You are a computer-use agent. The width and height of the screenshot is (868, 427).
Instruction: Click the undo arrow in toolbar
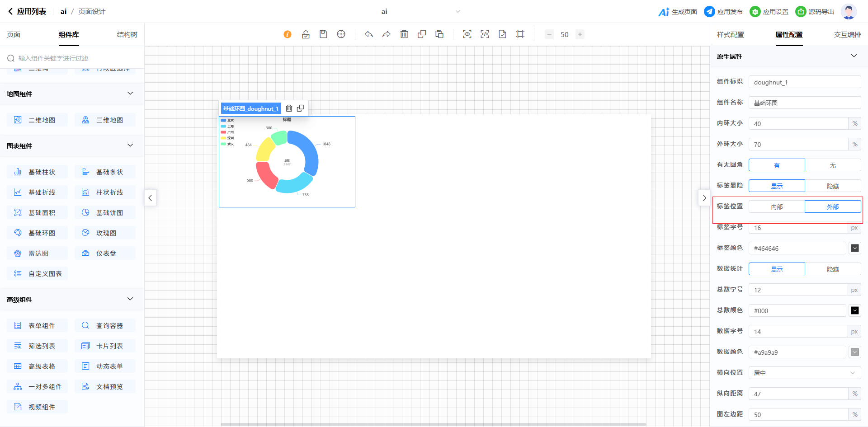[369, 34]
